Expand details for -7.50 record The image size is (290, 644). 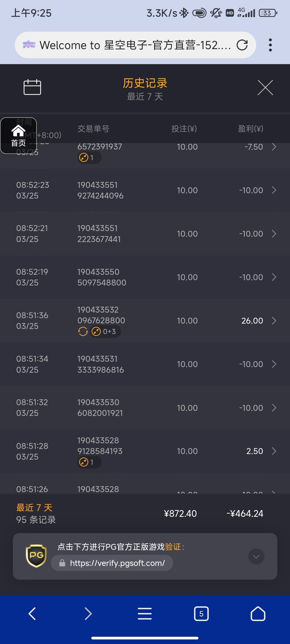point(274,147)
